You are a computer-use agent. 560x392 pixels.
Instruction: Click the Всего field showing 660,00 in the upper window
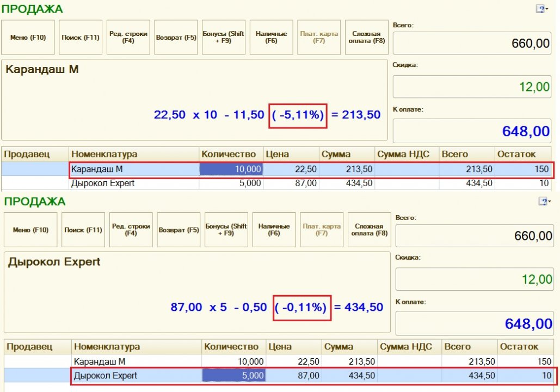(x=472, y=44)
